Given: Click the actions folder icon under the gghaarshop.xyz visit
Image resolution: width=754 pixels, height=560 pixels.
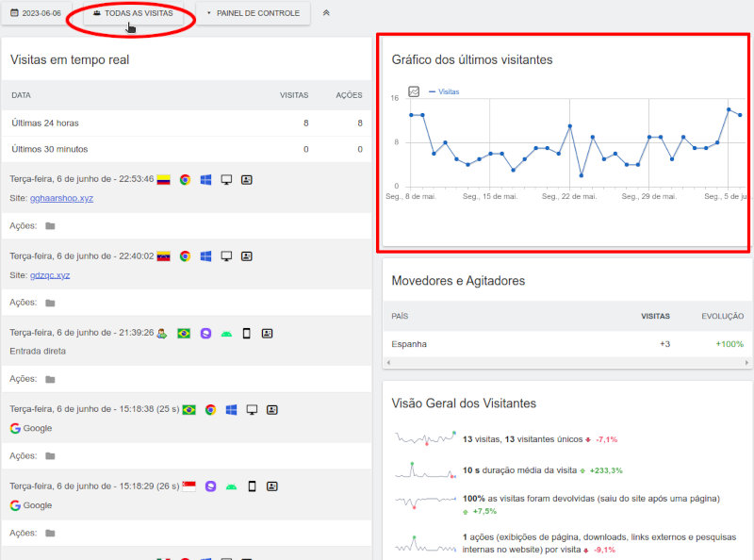Looking at the screenshot, I should pos(50,226).
